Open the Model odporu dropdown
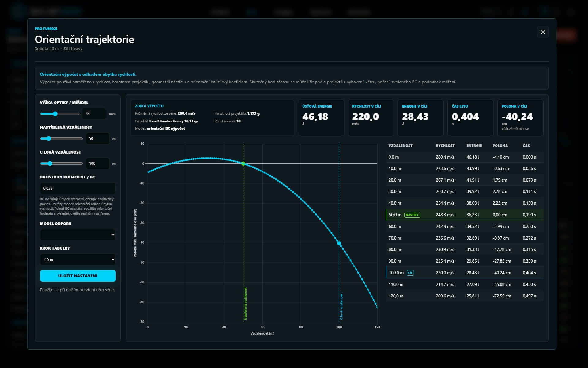 (x=78, y=235)
